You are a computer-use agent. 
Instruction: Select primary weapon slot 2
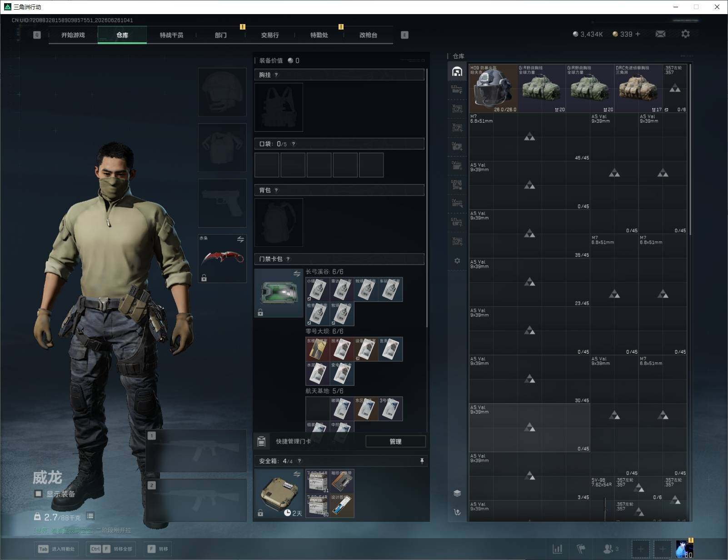(196, 500)
